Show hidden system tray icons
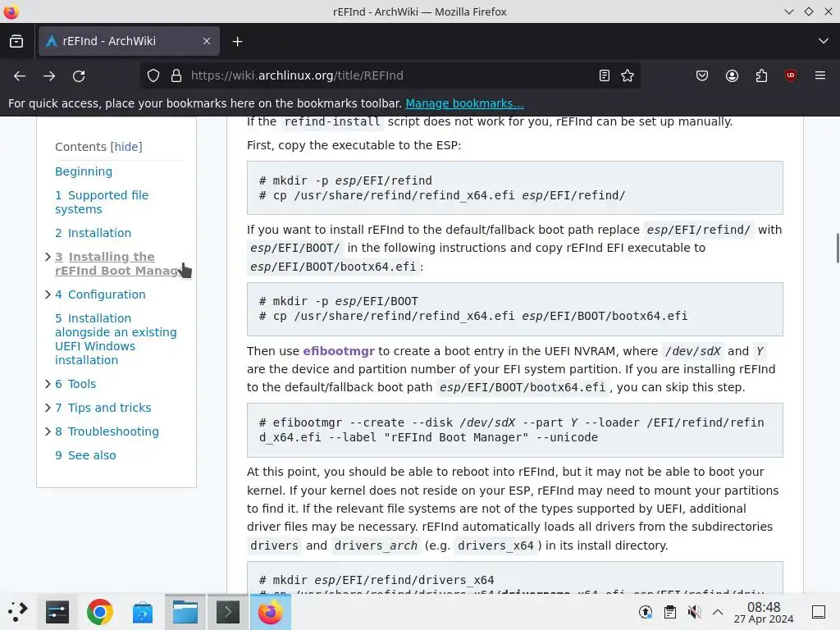The height and width of the screenshot is (630, 840). (x=718, y=612)
